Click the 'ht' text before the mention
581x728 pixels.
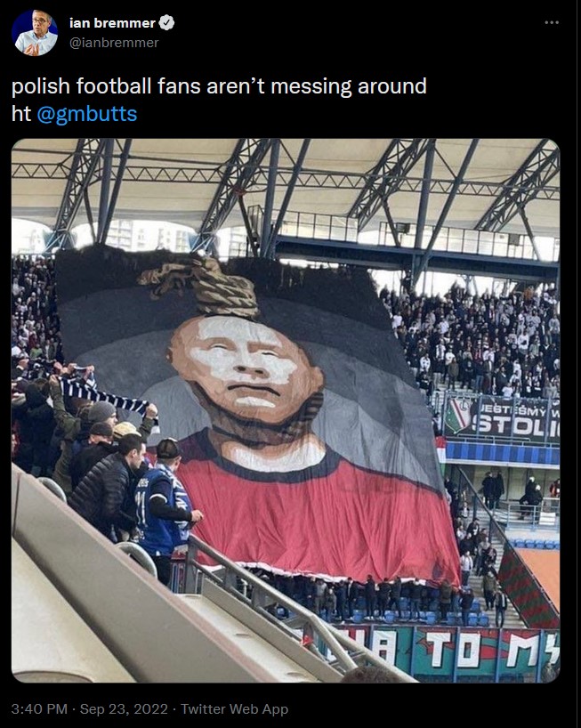pyautogui.click(x=21, y=114)
